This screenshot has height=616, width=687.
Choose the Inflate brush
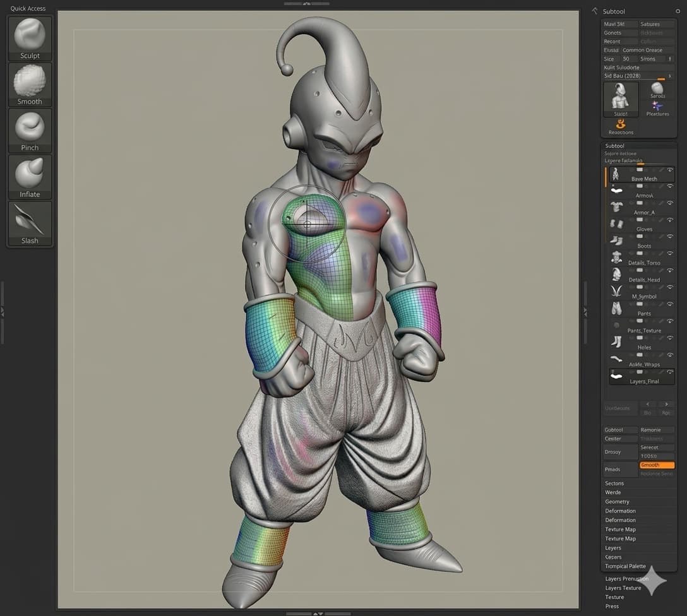coord(30,177)
